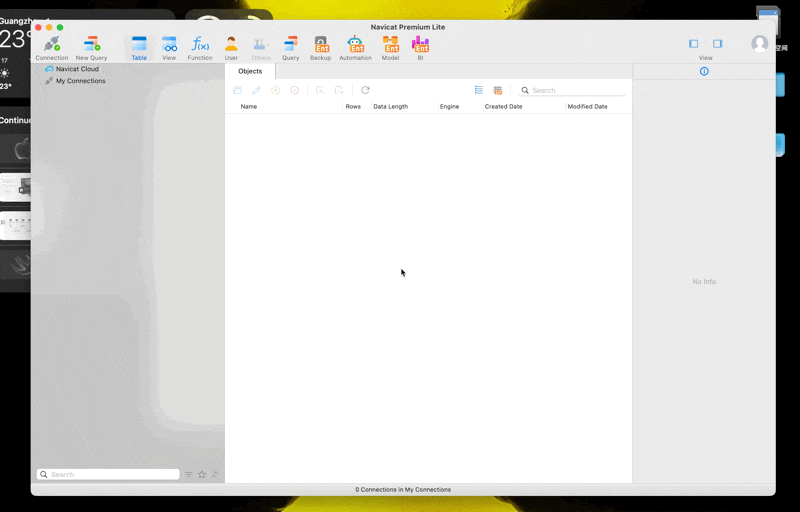Click the Design Table pencil icon
Viewport: 800px width, 512px height.
coord(256,90)
